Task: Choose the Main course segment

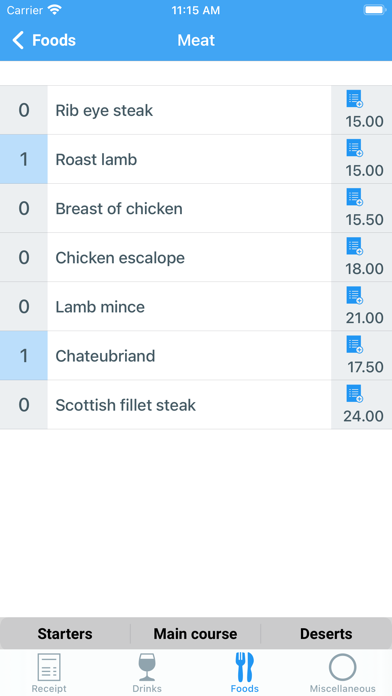Action: coord(195,634)
